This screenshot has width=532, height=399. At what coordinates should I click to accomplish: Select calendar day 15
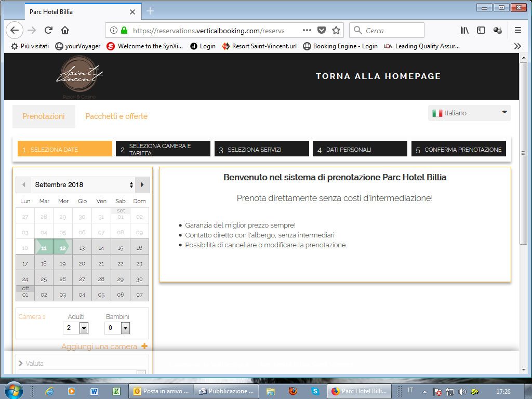pyautogui.click(x=121, y=248)
